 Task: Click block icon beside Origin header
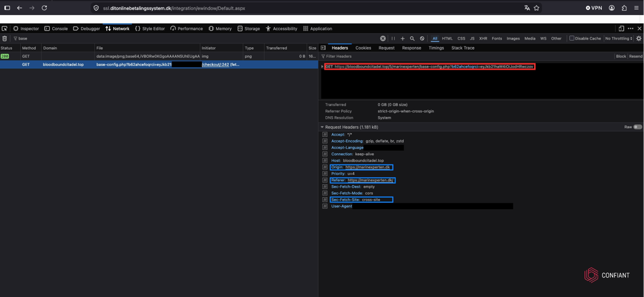tap(325, 168)
